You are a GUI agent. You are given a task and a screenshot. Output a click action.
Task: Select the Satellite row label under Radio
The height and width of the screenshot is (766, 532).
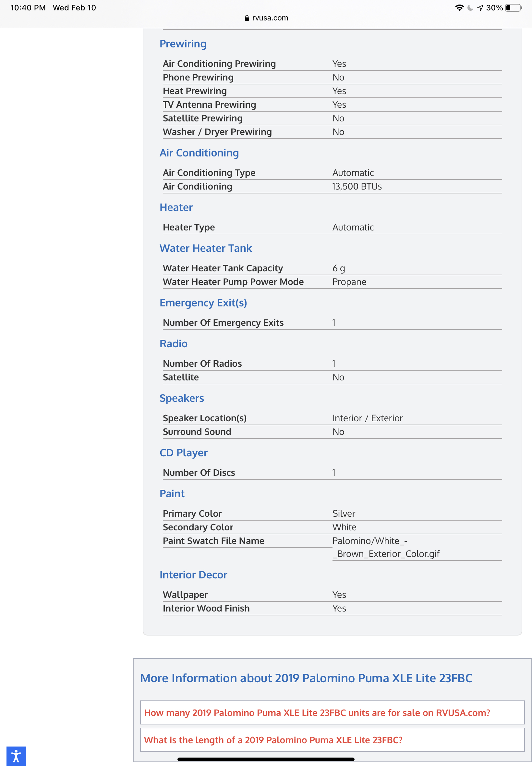(181, 377)
